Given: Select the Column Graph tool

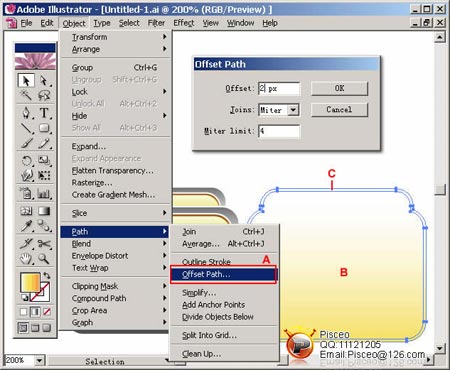Looking at the screenshot, I should pos(44,193).
